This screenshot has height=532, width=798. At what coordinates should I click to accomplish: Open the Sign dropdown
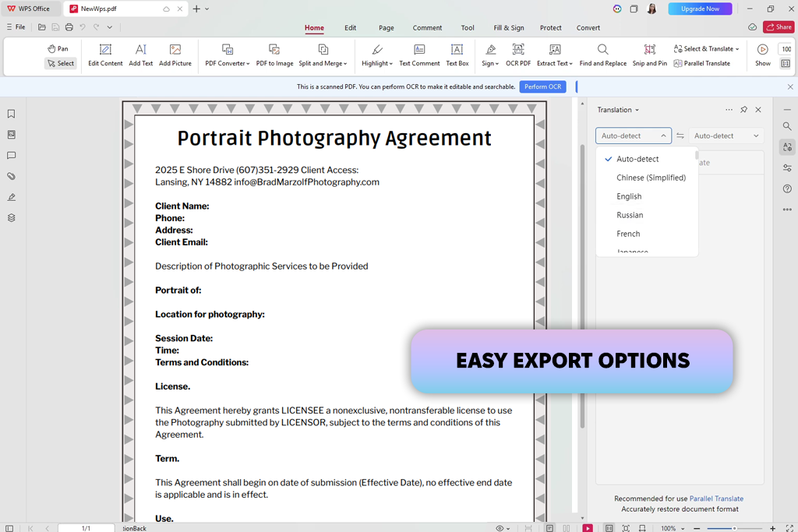click(490, 55)
